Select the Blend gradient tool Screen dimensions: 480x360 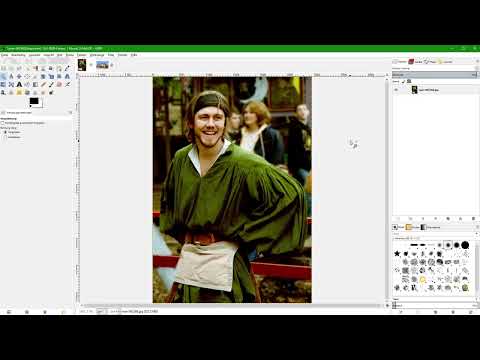tap(35, 84)
